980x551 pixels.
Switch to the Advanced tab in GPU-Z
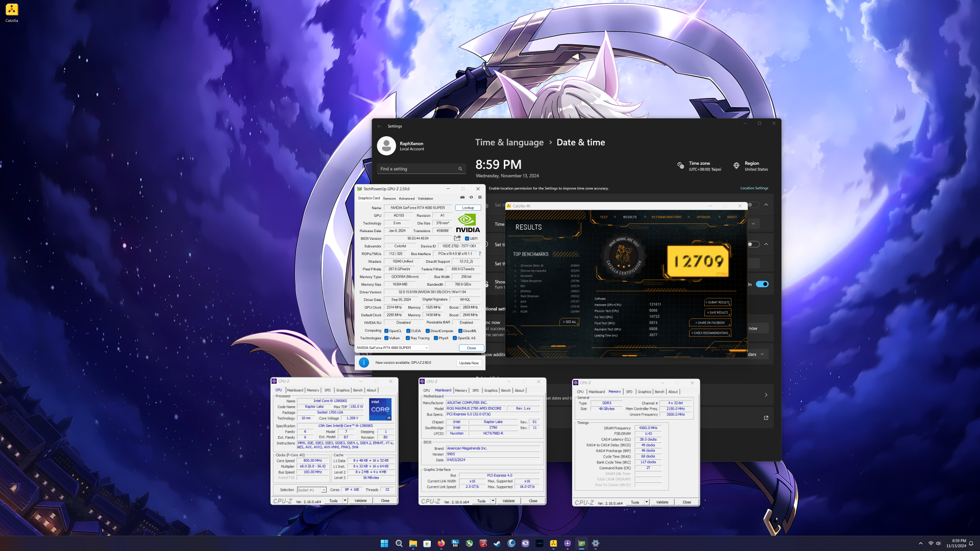[x=407, y=198]
